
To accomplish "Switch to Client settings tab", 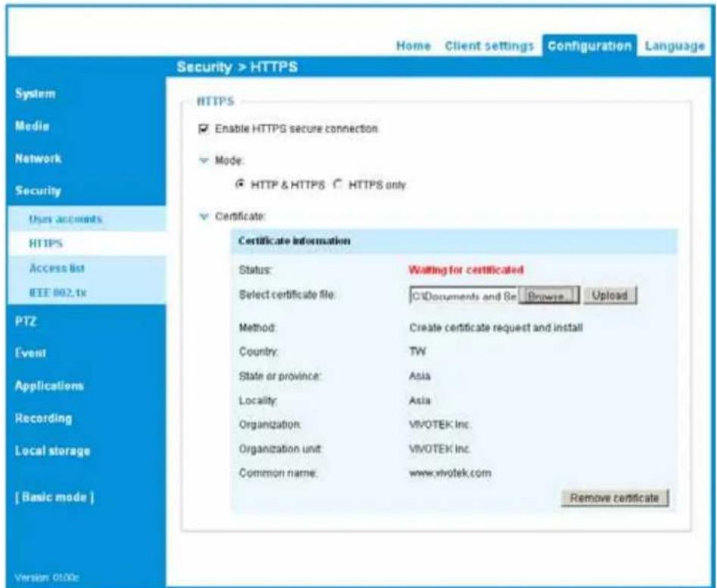I will (x=490, y=45).
